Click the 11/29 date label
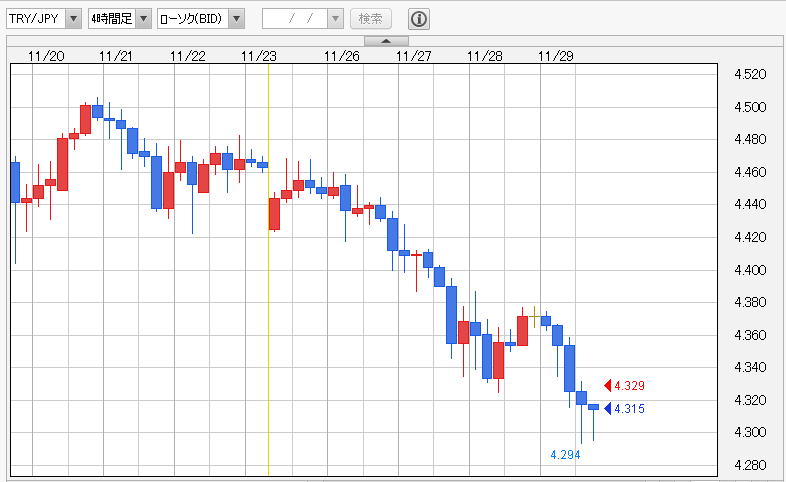The image size is (786, 482). tap(556, 56)
